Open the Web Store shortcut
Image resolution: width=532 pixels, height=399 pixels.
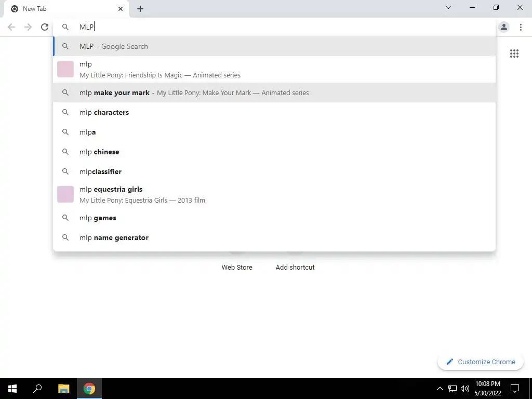point(237,268)
